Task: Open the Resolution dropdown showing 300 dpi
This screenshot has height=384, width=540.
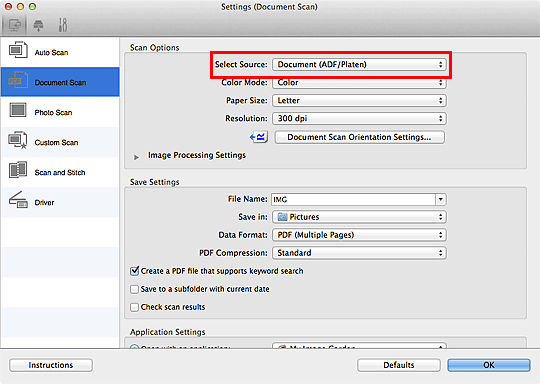Action: pyautogui.click(x=359, y=118)
